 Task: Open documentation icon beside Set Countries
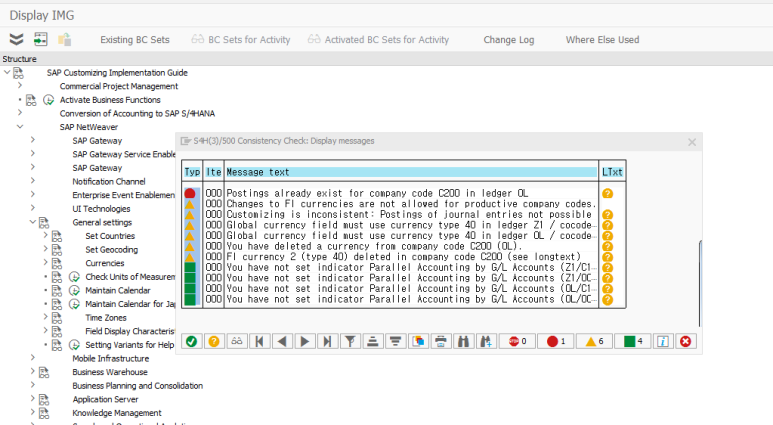pyautogui.click(x=57, y=236)
